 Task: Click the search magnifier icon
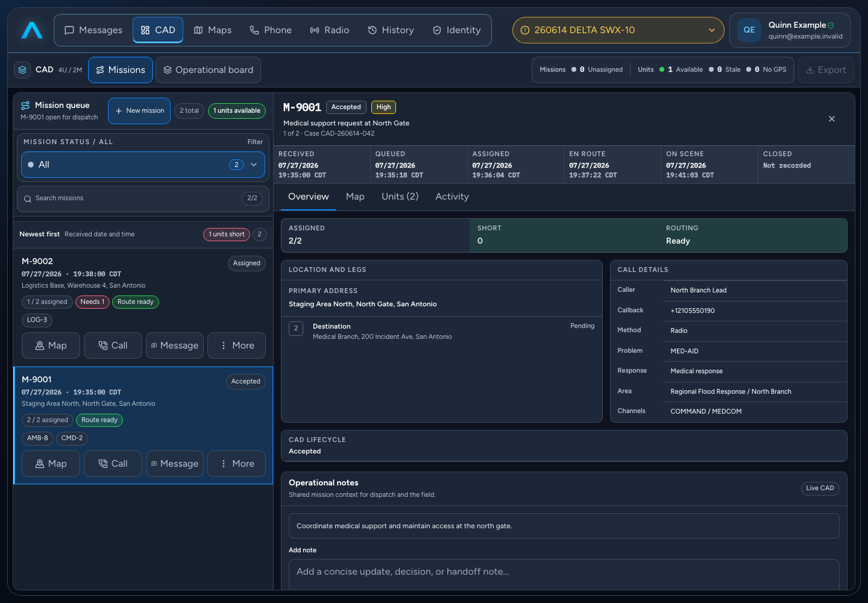(x=28, y=198)
